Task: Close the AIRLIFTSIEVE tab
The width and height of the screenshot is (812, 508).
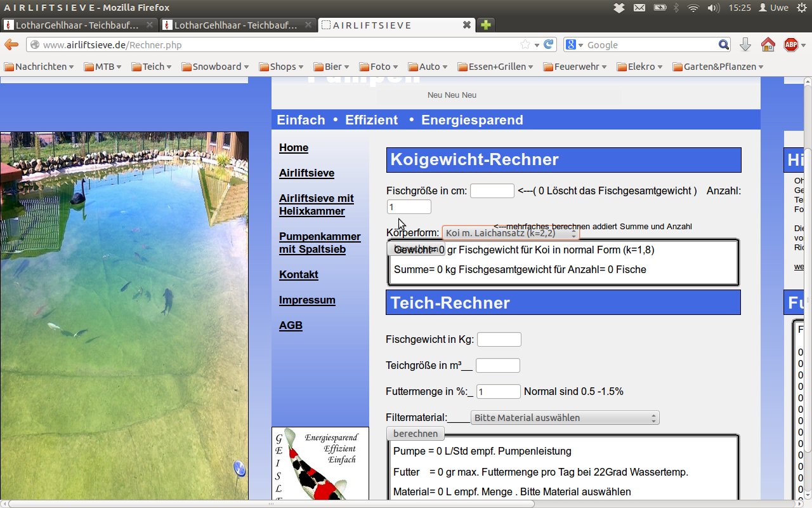Action: [x=466, y=25]
